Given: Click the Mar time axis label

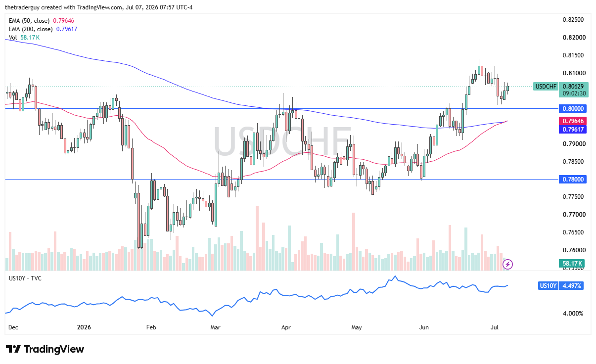Looking at the screenshot, I should coord(215,327).
